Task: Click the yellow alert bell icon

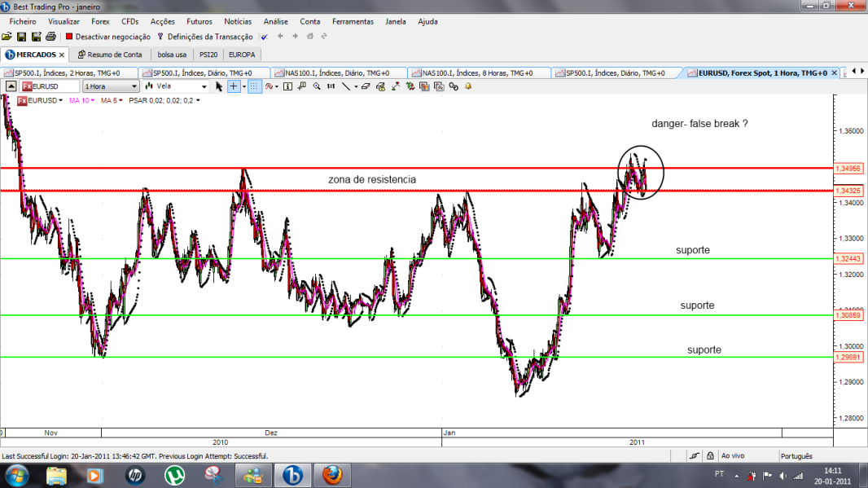Action: 468,86
